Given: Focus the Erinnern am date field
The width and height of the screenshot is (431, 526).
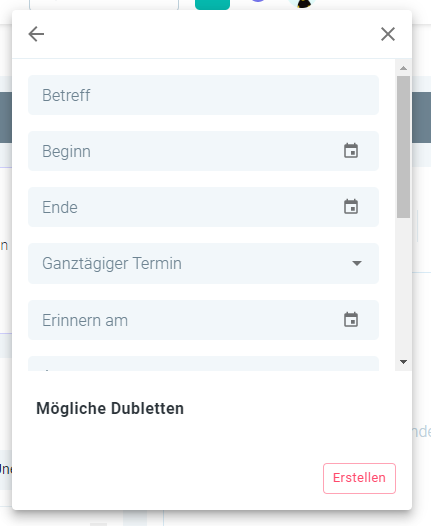Looking at the screenshot, I should click(x=203, y=320).
